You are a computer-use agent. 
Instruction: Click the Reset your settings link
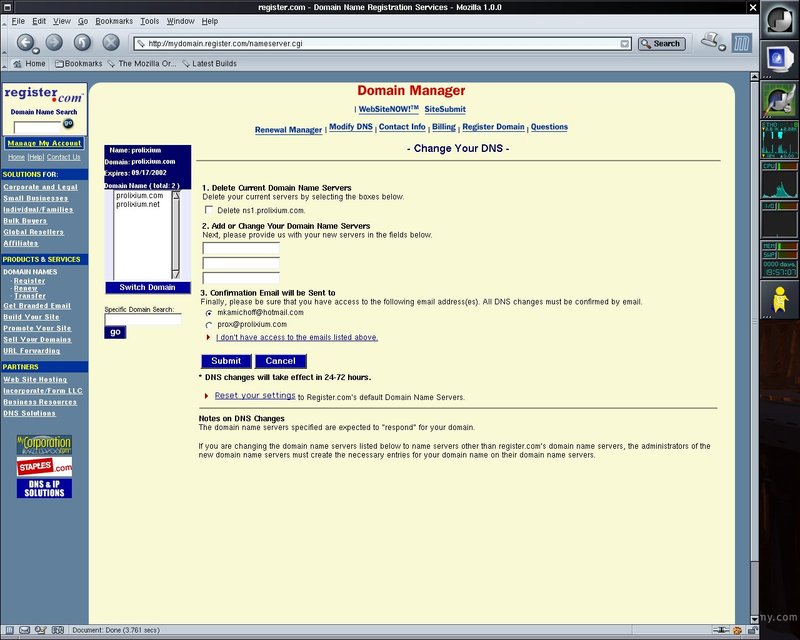coord(255,396)
